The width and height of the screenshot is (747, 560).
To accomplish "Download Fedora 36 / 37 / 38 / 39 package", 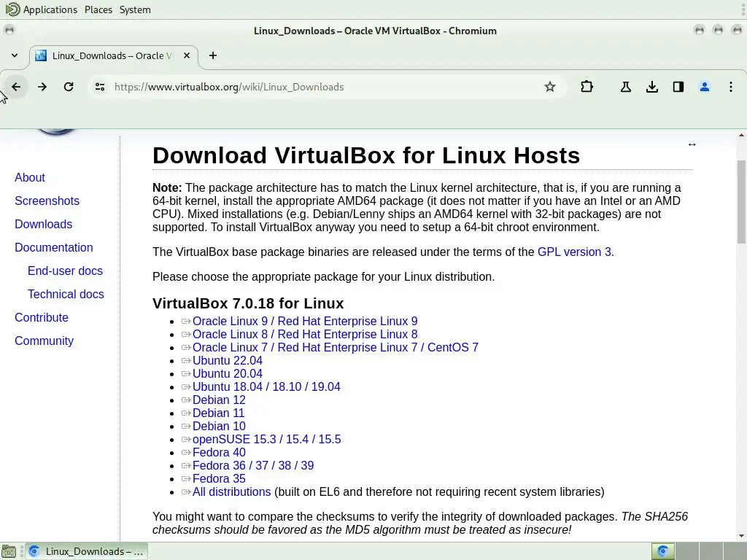I will (253, 465).
